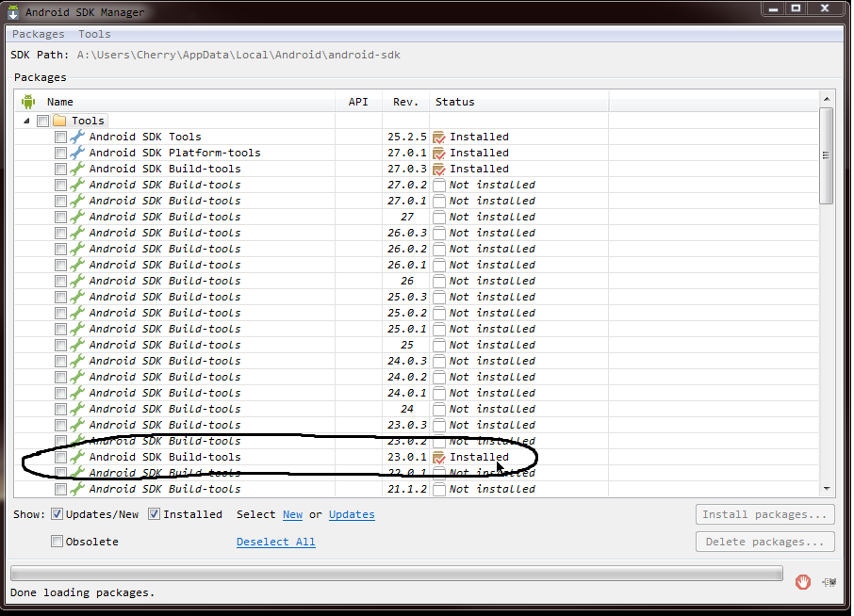This screenshot has width=854, height=616.
Task: Click the loading progress bar
Action: [397, 573]
